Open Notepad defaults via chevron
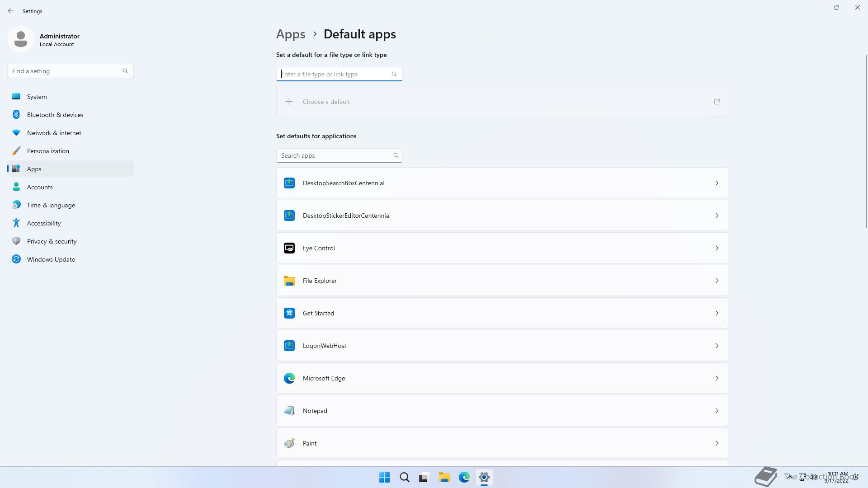This screenshot has height=488, width=868. point(717,411)
